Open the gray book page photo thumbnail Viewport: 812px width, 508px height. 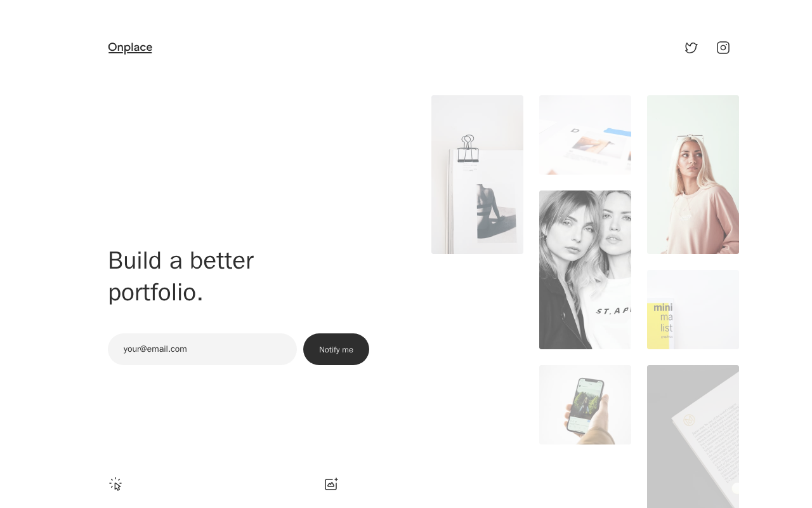pyautogui.click(x=693, y=436)
